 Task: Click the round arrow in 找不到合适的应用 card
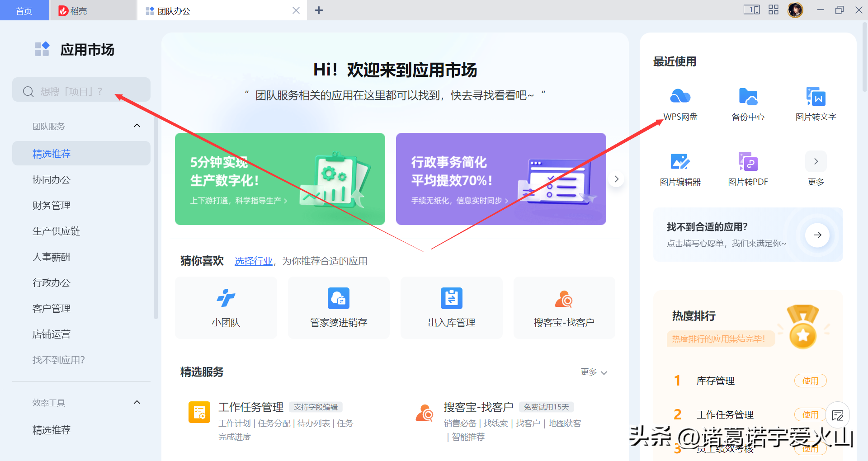point(817,235)
